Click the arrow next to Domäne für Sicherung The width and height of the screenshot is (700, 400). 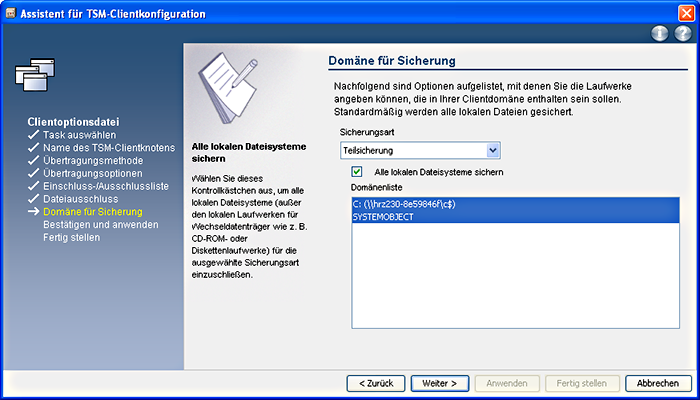click(33, 212)
